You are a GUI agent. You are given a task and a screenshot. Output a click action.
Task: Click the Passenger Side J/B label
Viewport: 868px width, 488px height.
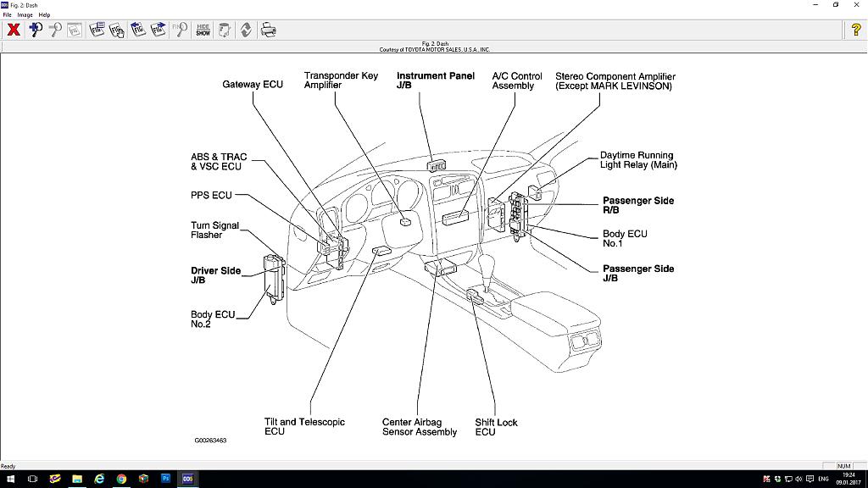pyautogui.click(x=637, y=273)
